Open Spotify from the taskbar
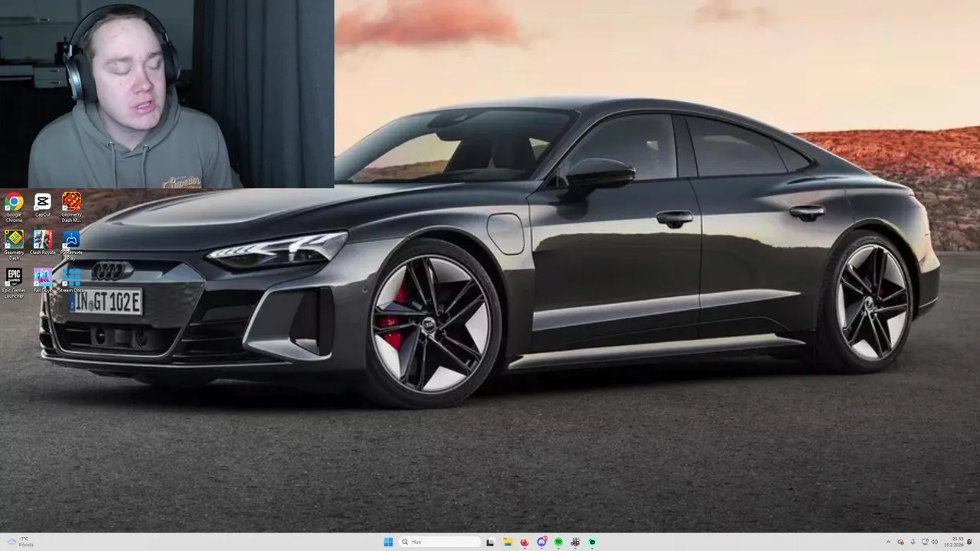Viewport: 980px width, 551px height. [558, 542]
